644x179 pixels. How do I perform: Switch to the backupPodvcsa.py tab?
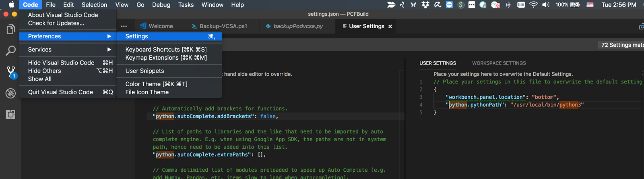click(x=298, y=26)
